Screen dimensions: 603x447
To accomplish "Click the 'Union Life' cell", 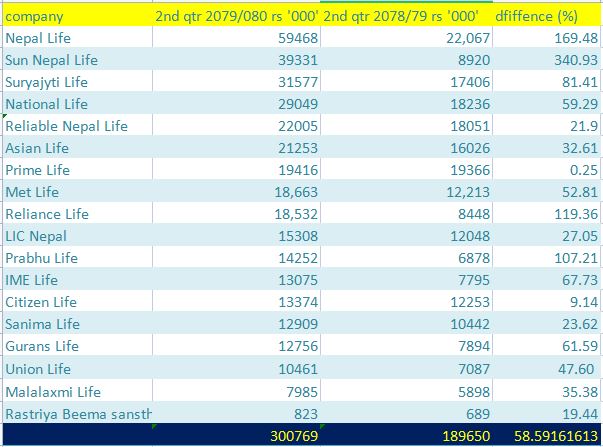I will [77, 368].
